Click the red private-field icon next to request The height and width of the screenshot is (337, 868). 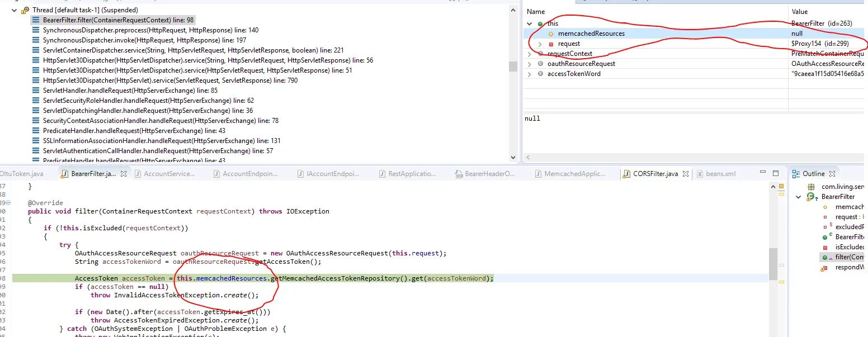551,44
